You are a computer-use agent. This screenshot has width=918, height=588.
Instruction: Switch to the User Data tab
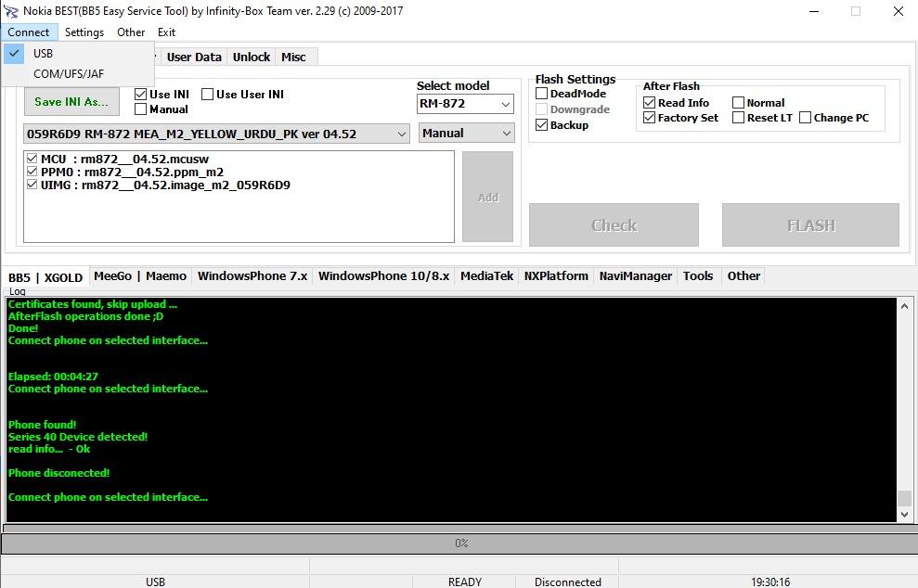[194, 57]
